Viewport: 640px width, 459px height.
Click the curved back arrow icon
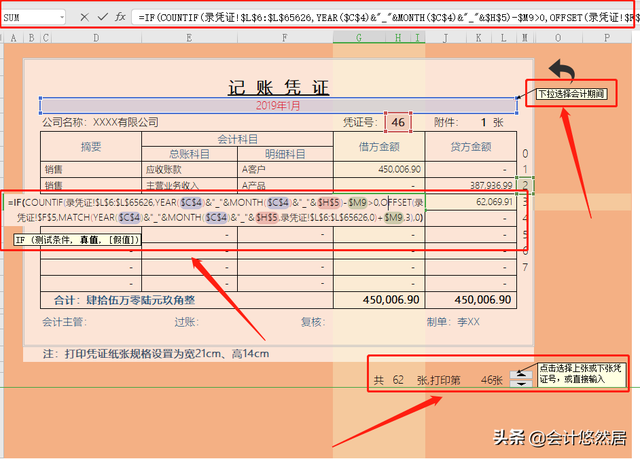(x=562, y=69)
